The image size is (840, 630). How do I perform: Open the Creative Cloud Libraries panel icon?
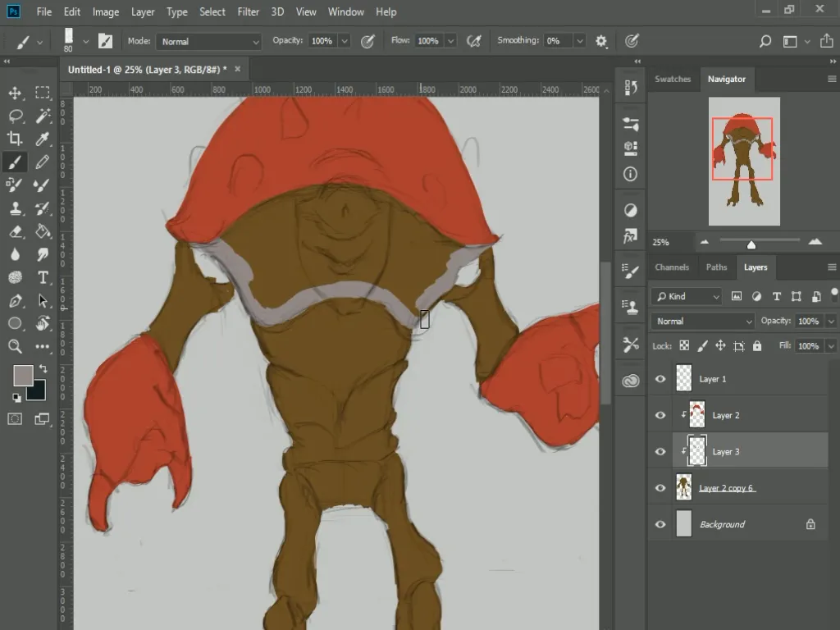point(631,381)
